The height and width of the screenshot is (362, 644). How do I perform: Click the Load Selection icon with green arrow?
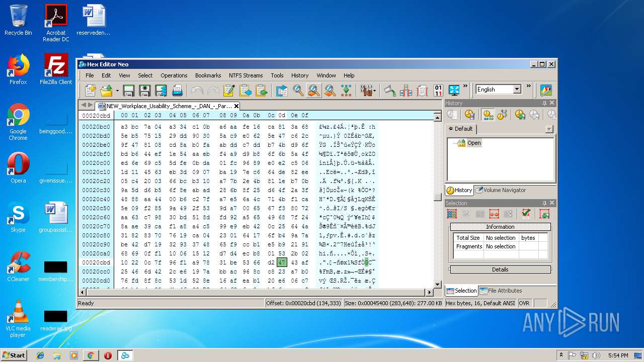tap(544, 214)
